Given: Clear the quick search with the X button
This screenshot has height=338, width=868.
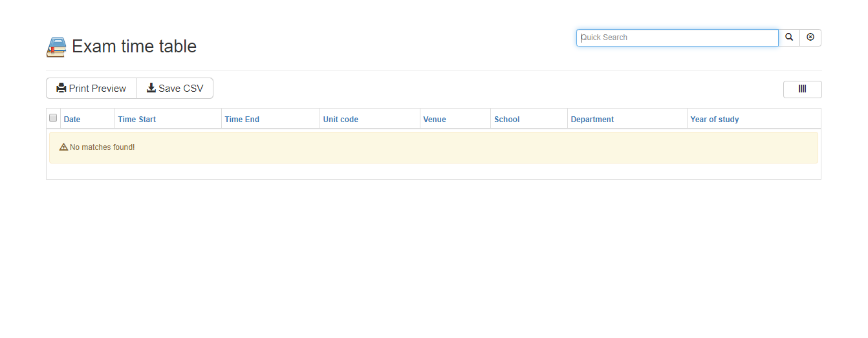Looking at the screenshot, I should [x=810, y=37].
